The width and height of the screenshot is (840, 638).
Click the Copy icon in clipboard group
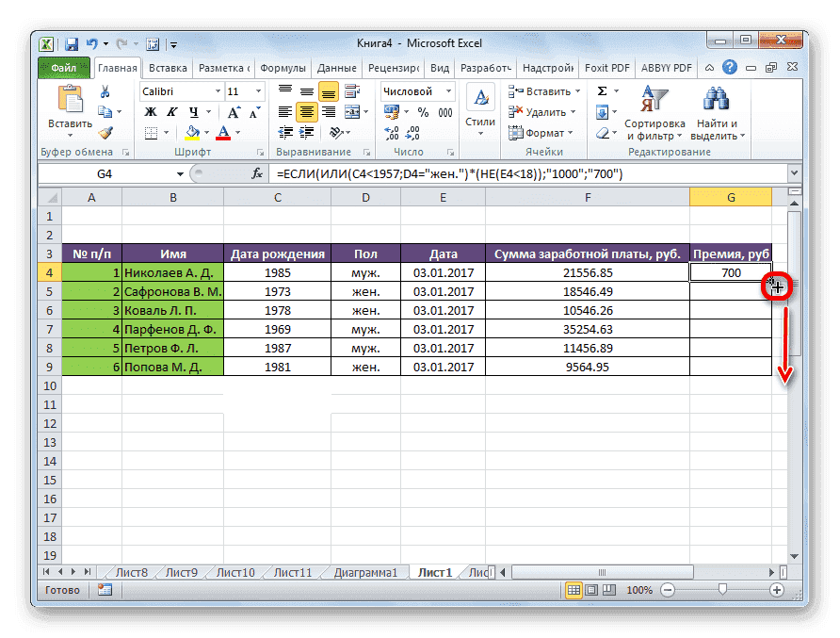pos(106,112)
